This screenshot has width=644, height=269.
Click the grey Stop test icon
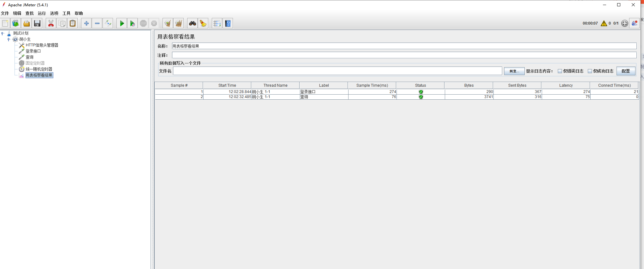(x=143, y=23)
